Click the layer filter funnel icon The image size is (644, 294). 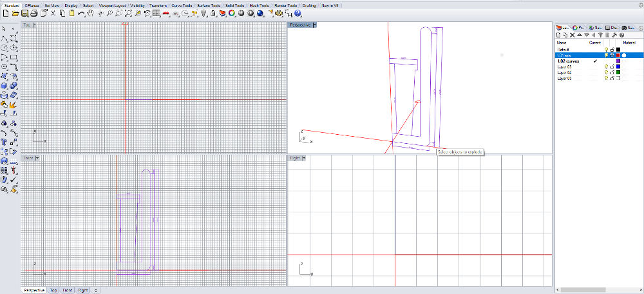click(x=600, y=35)
